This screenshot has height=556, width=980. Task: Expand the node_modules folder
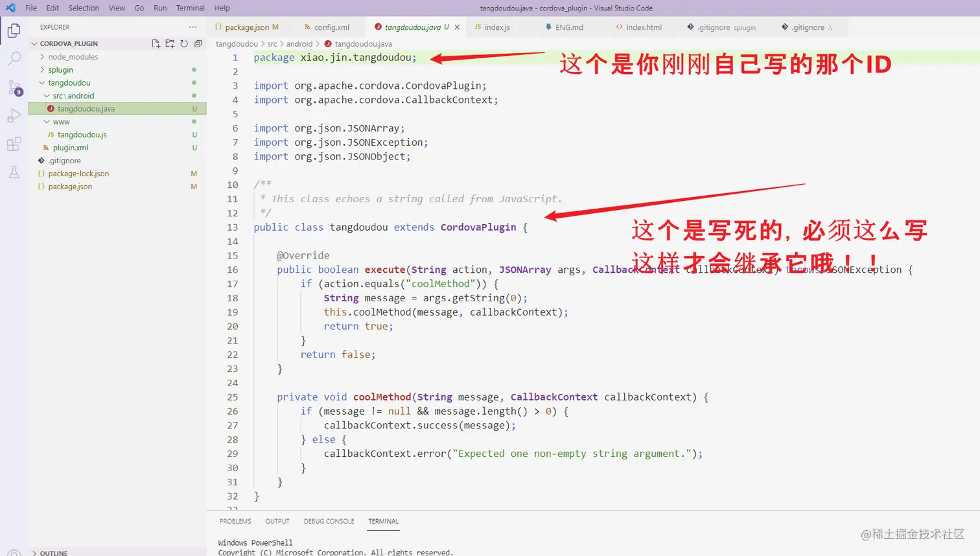click(x=73, y=57)
